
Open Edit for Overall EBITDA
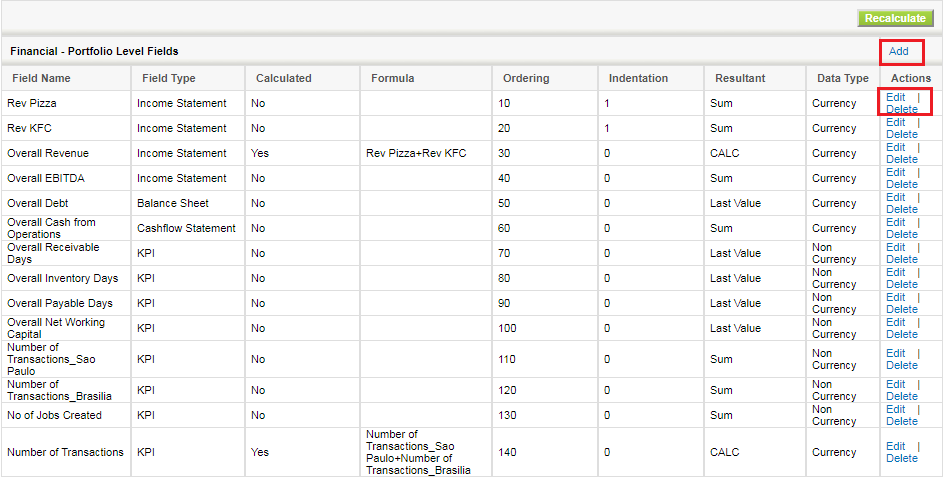pyautogui.click(x=896, y=172)
